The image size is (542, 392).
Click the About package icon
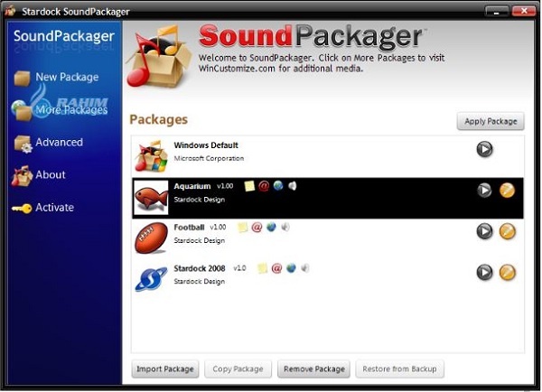coord(22,176)
